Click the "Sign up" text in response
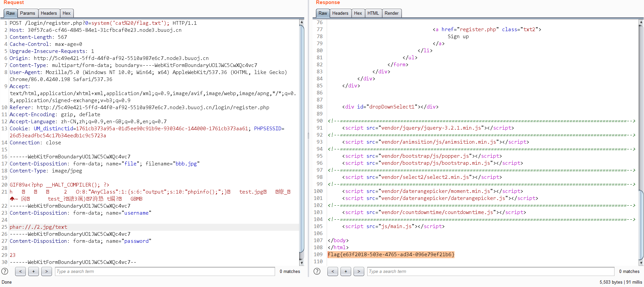The image size is (644, 287). 458,37
